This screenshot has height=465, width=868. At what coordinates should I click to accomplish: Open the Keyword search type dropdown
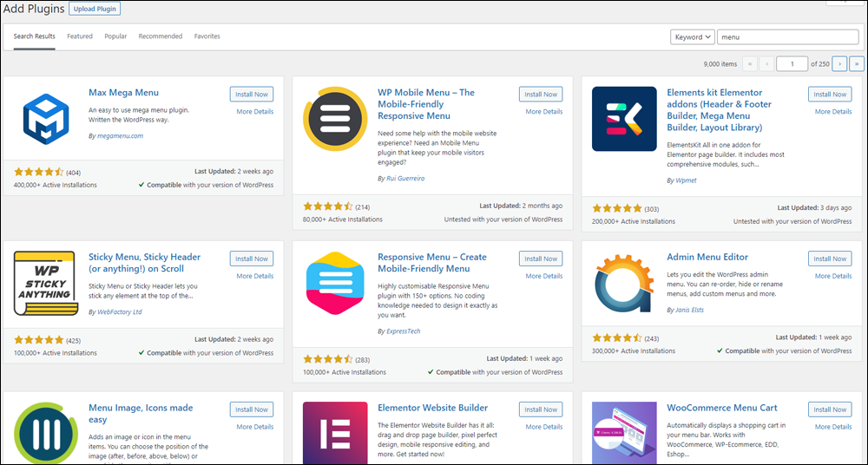(x=692, y=37)
